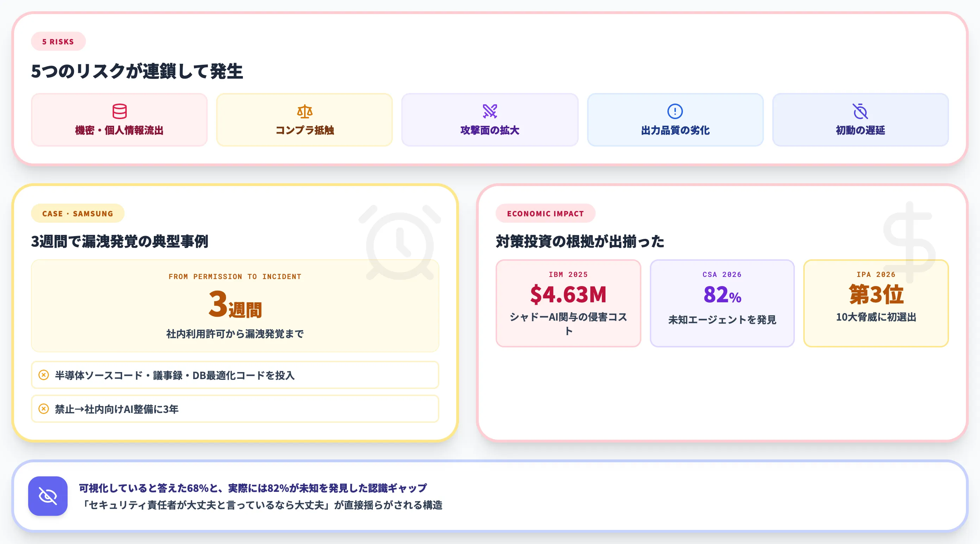Click the database icon above 機密・個人情報流出
The height and width of the screenshot is (544, 980).
119,111
